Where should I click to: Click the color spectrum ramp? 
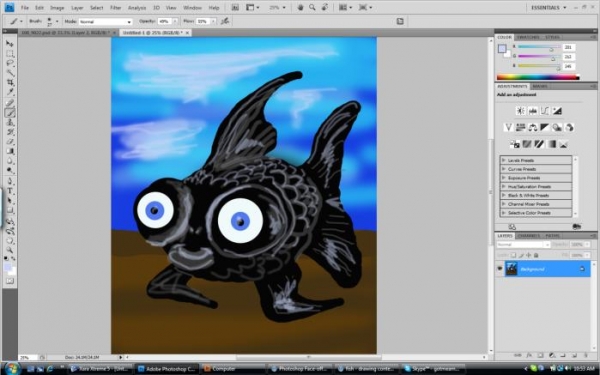pyautogui.click(x=538, y=77)
